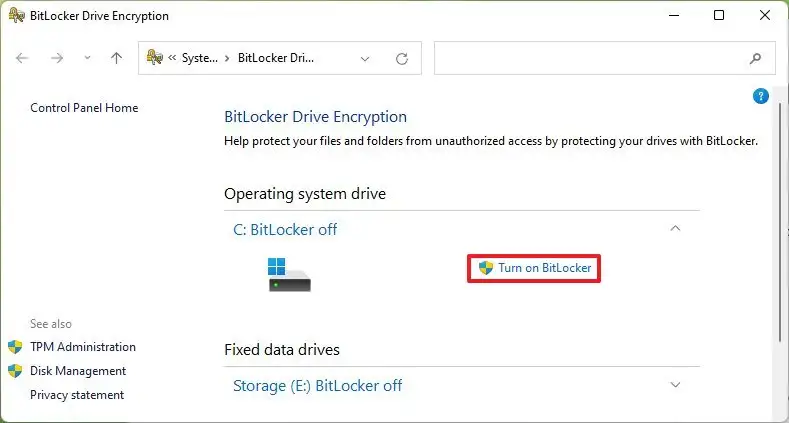The image size is (789, 423).
Task: Open address bar history dropdown
Action: (x=365, y=58)
